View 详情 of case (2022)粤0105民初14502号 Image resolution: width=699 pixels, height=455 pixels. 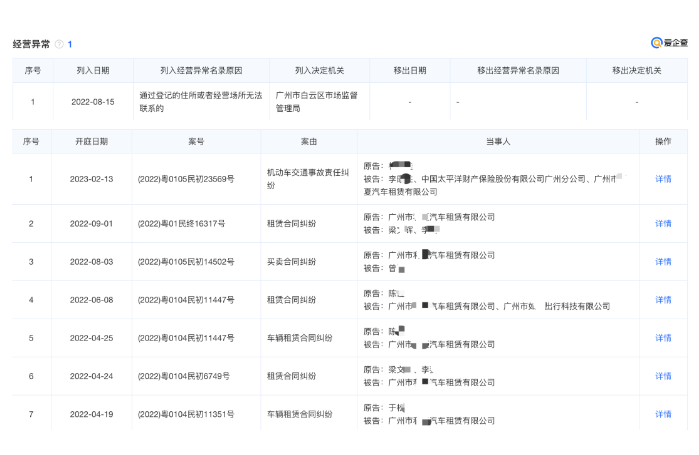tap(663, 262)
